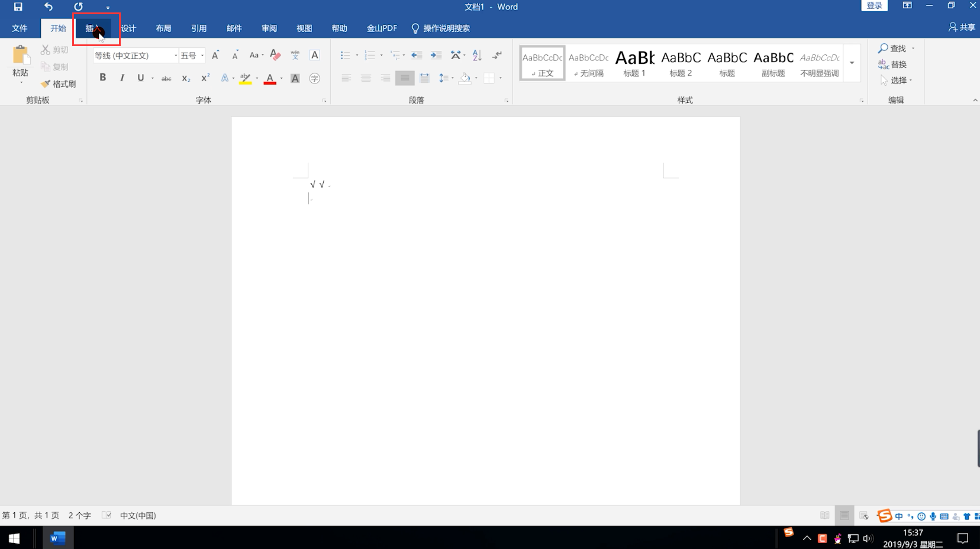Switch to the 金山PDF tab
The width and height of the screenshot is (980, 549).
pos(382,28)
